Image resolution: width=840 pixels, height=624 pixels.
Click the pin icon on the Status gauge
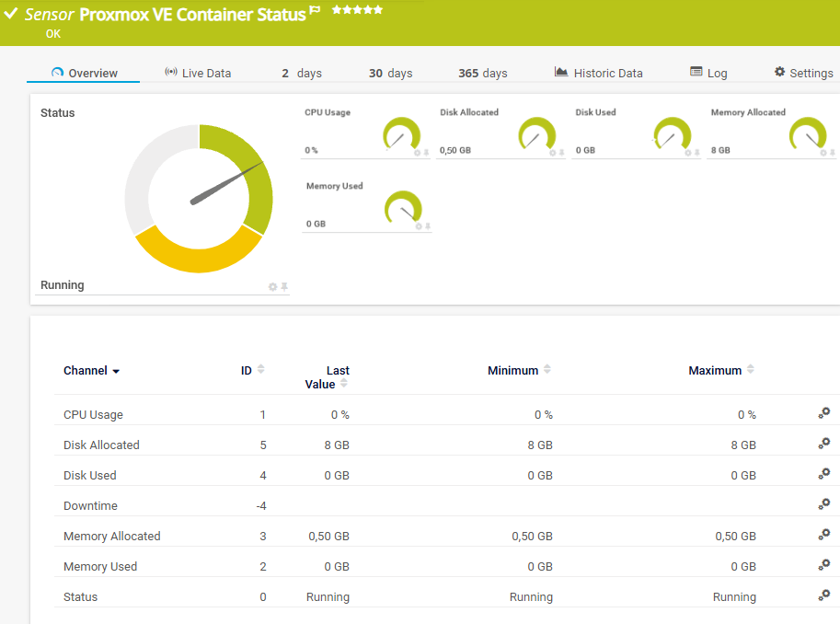pos(284,287)
